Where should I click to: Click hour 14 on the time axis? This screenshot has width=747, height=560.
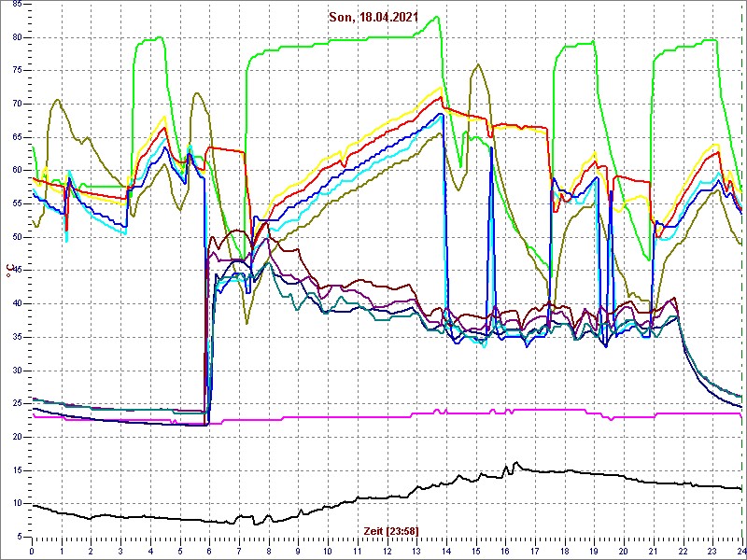pyautogui.click(x=446, y=552)
